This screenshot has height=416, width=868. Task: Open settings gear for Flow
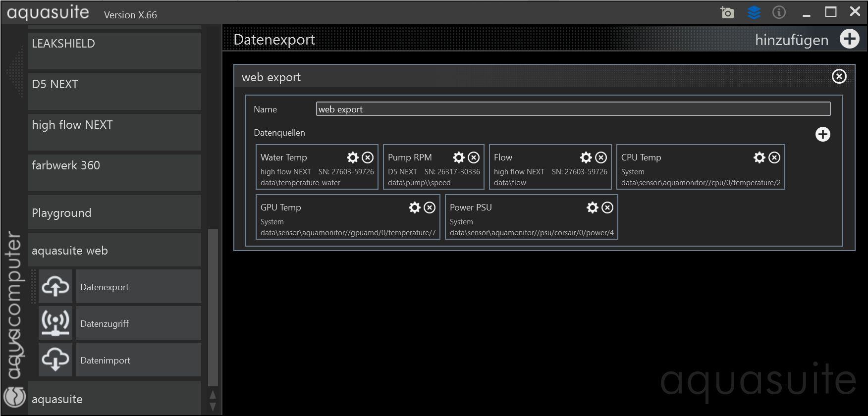tap(586, 157)
